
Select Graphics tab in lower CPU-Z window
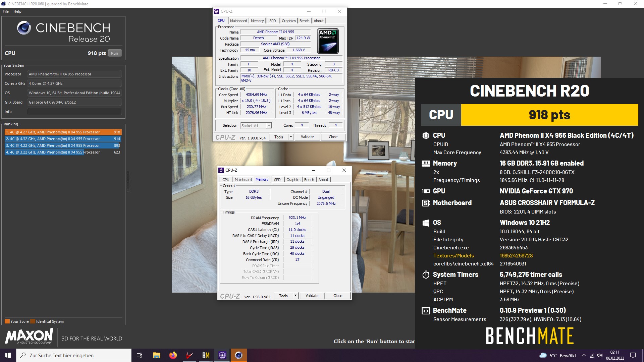tap(293, 180)
